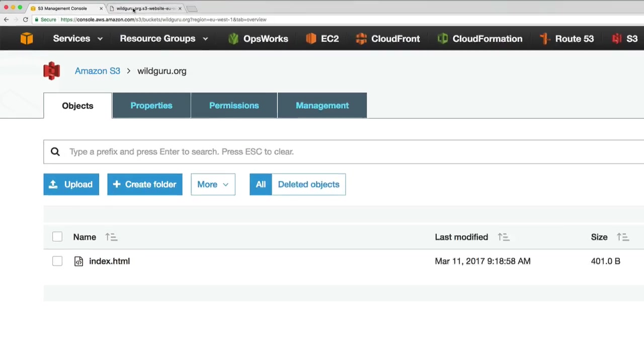Viewport: 644px width, 362px height.
Task: Sort objects by Size column arrow
Action: (x=623, y=237)
